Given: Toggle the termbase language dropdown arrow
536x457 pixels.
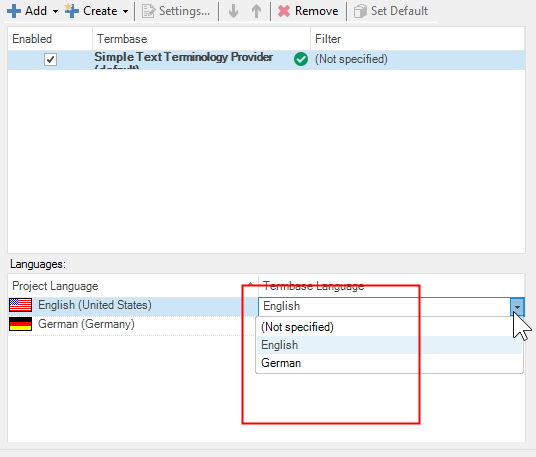Looking at the screenshot, I should tap(517, 307).
